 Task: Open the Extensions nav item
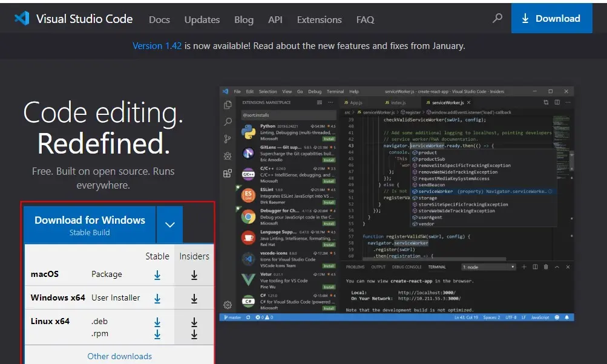click(320, 20)
